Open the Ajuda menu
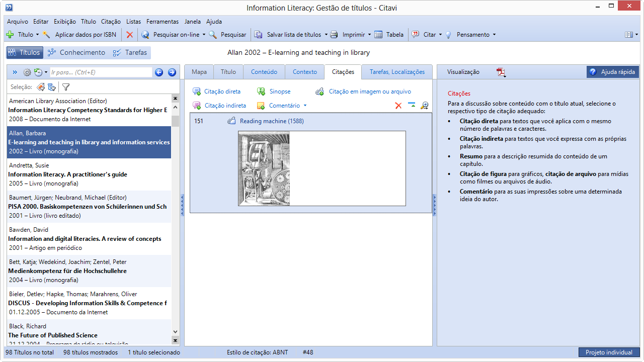This screenshot has height=362, width=644. coord(214,22)
